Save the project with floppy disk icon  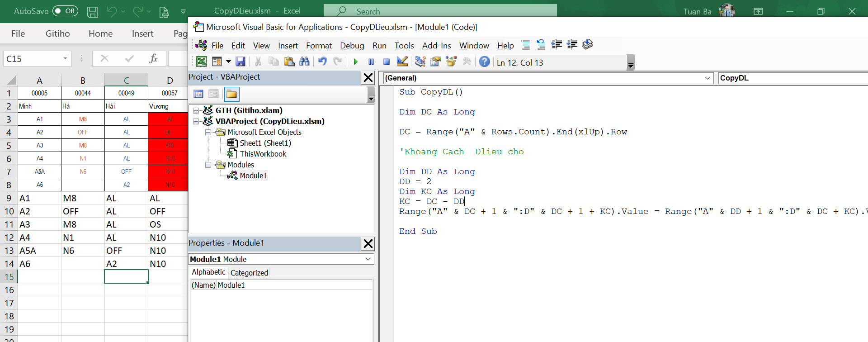click(x=241, y=62)
